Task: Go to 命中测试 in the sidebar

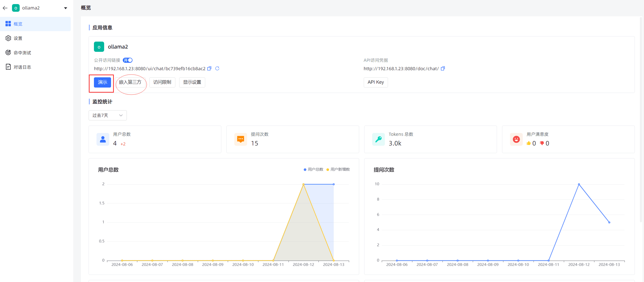Action: [22, 53]
